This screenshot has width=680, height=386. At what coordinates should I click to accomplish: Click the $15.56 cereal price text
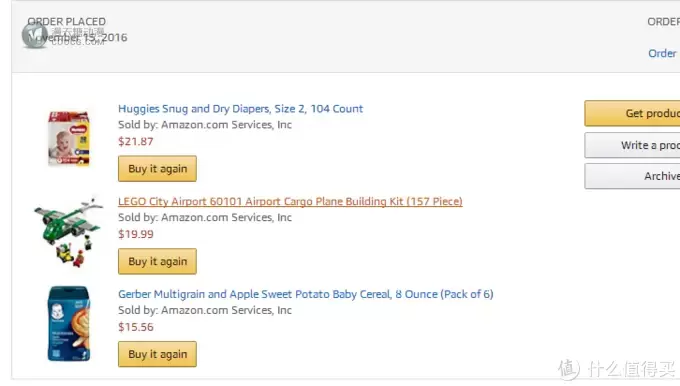pos(136,327)
